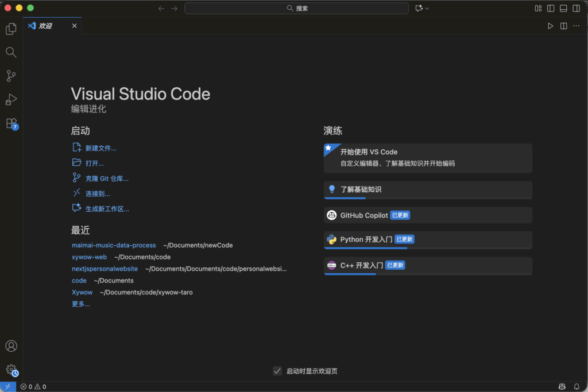Select the 欢迎 editor tab
The image size is (588, 392).
[45, 26]
